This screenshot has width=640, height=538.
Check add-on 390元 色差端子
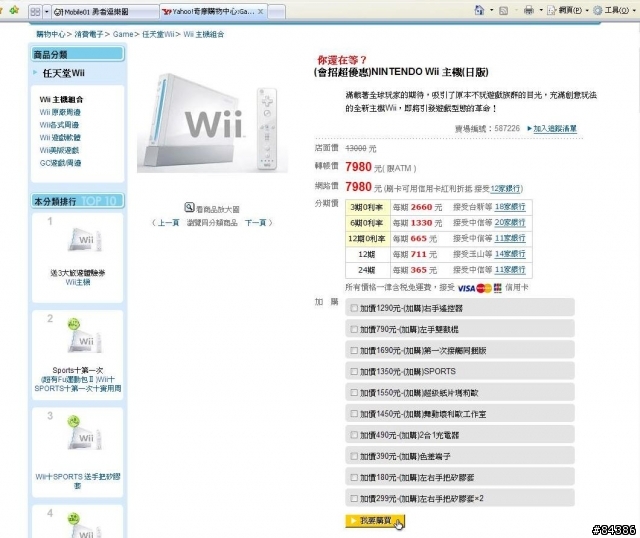[x=354, y=456]
